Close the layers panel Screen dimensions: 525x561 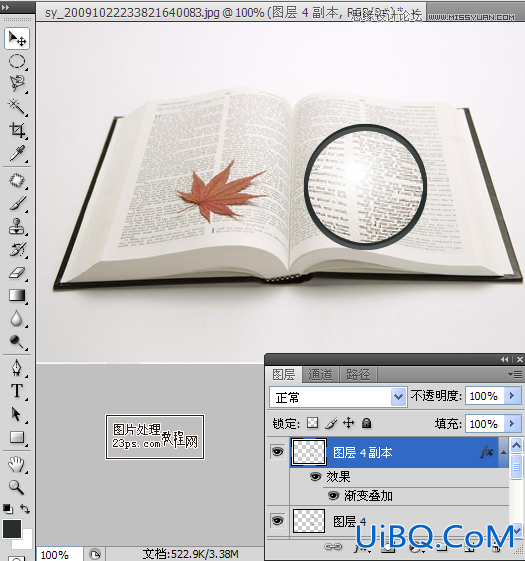pyautogui.click(x=520, y=360)
